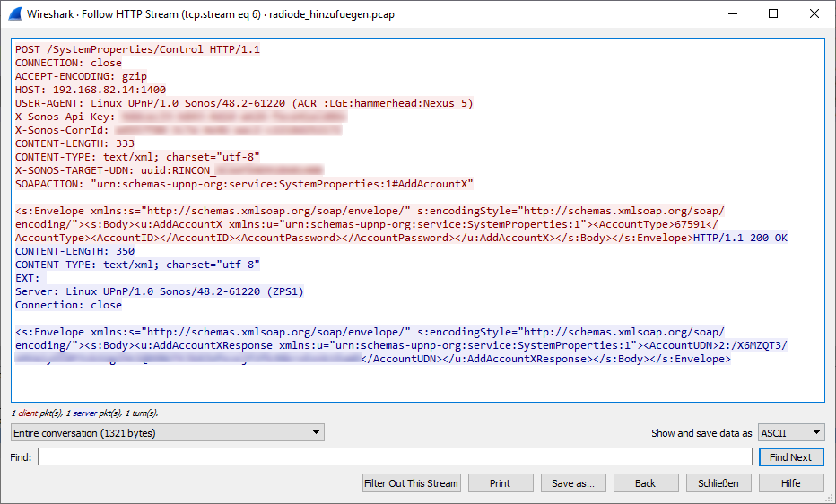This screenshot has width=836, height=504.
Task: Click the HOST: 192.168.82.14:1400 line
Action: click(91, 90)
